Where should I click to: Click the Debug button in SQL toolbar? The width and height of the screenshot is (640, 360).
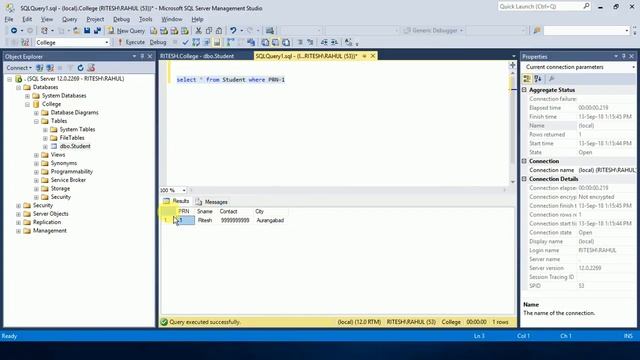click(x=158, y=42)
